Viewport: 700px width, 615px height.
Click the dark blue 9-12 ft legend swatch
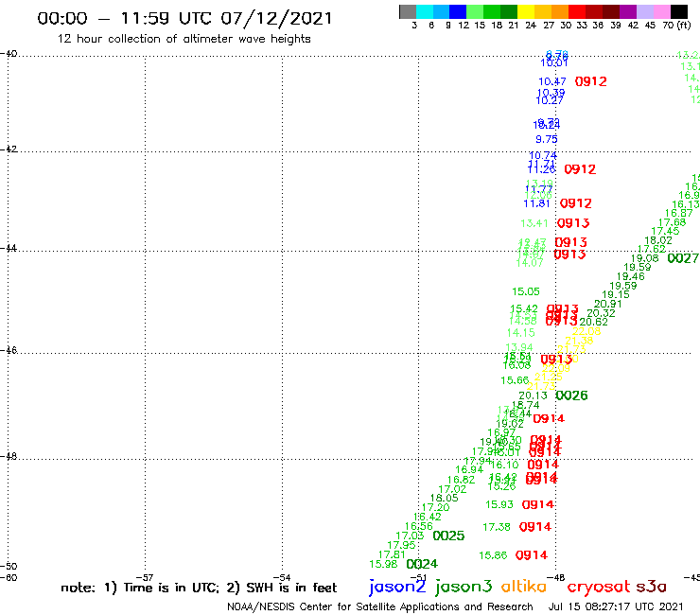point(458,11)
